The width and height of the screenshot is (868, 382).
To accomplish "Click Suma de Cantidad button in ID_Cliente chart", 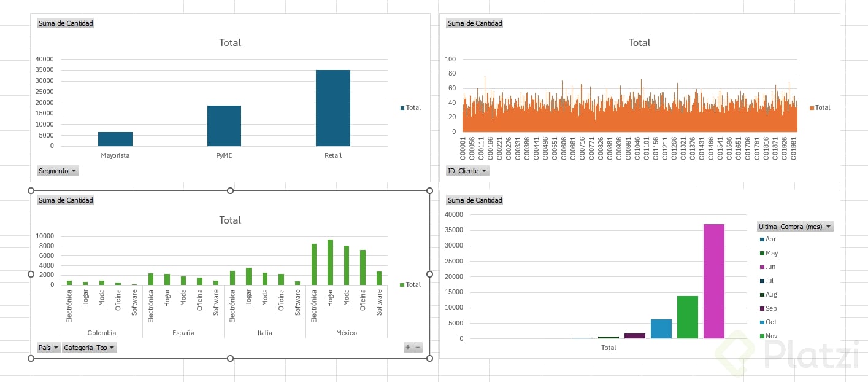I will 475,23.
